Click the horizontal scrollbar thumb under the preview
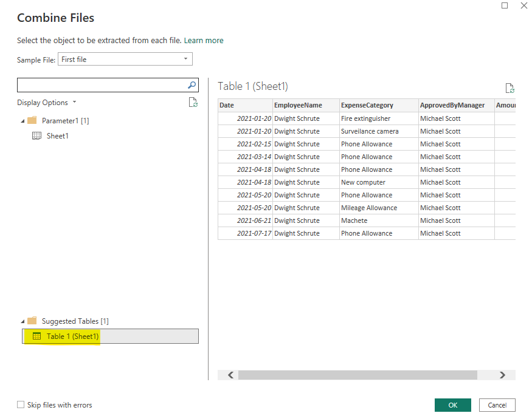Screen dimensions: 532x413 (x=358, y=375)
